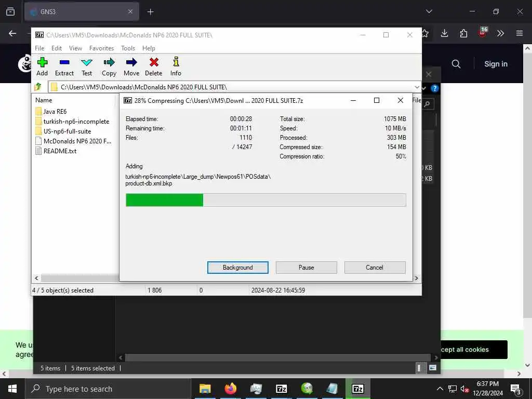Viewport: 532px width, 399px height.
Task: Select the turkish-np6-incomplete folder
Action: click(72, 121)
